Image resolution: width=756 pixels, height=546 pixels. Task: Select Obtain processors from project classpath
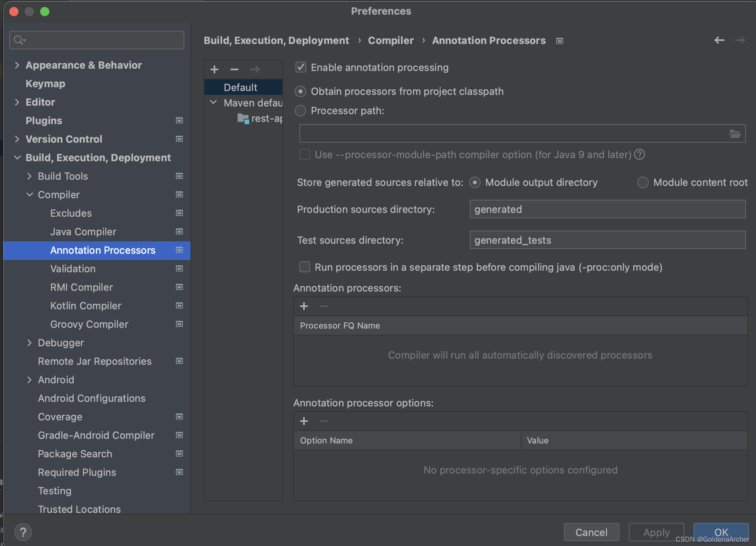pos(300,91)
